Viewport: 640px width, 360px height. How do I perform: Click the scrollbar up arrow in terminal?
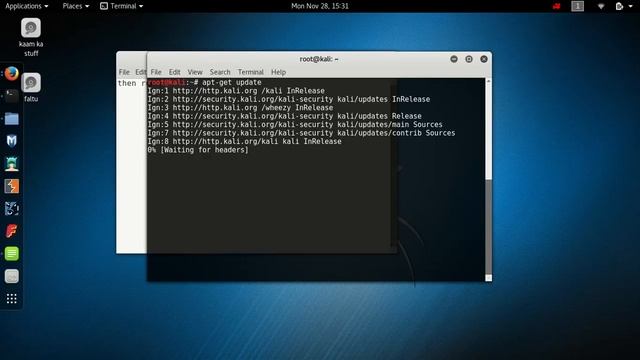pos(489,82)
